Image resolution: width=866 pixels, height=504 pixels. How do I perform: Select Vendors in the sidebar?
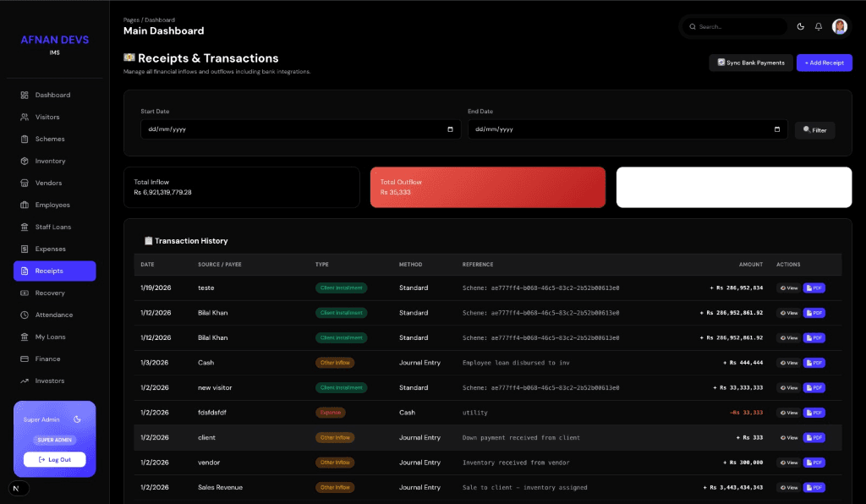54,183
